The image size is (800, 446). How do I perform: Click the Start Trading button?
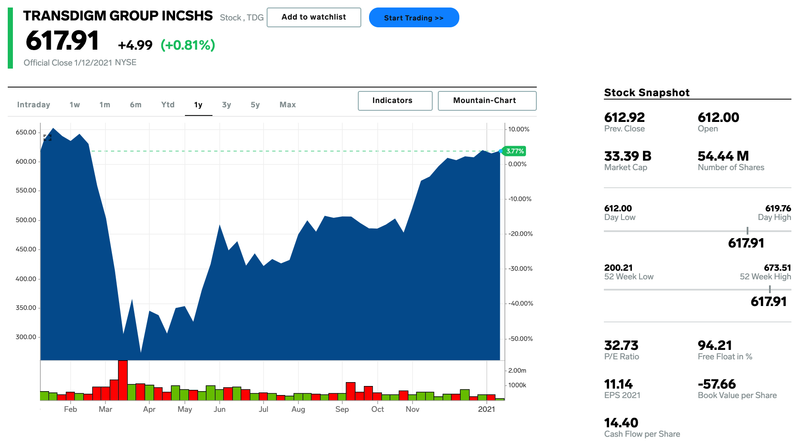414,17
